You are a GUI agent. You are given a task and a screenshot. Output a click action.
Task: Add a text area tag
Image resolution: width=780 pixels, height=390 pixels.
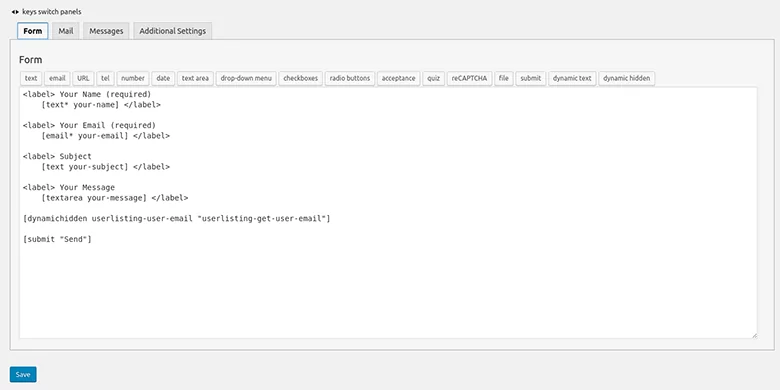(195, 78)
